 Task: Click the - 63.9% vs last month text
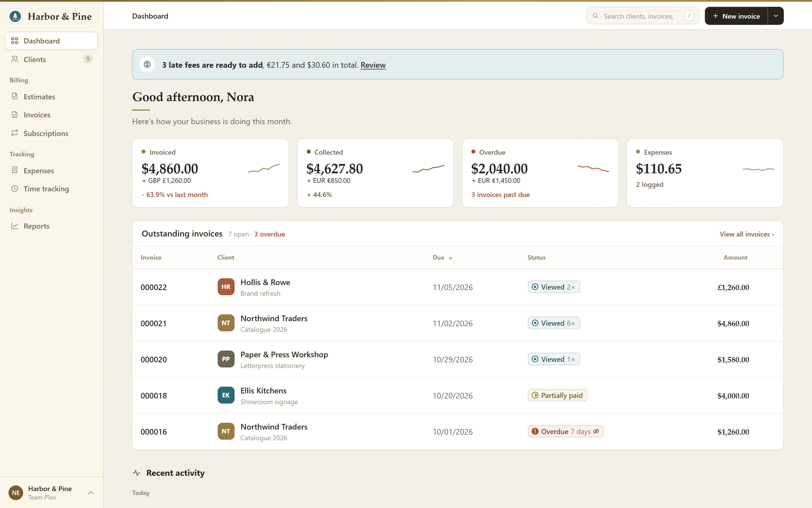pos(175,194)
